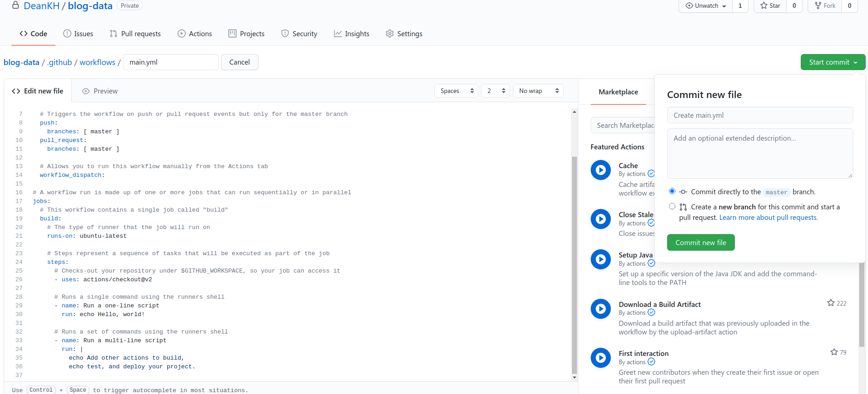This screenshot has height=394, width=868.
Task: Click the Commit new file button
Action: click(x=701, y=242)
